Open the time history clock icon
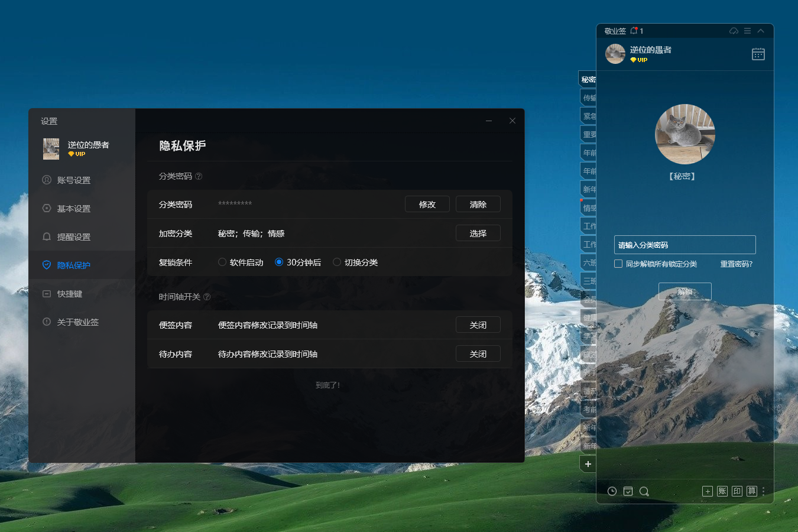798x532 pixels. pyautogui.click(x=612, y=491)
